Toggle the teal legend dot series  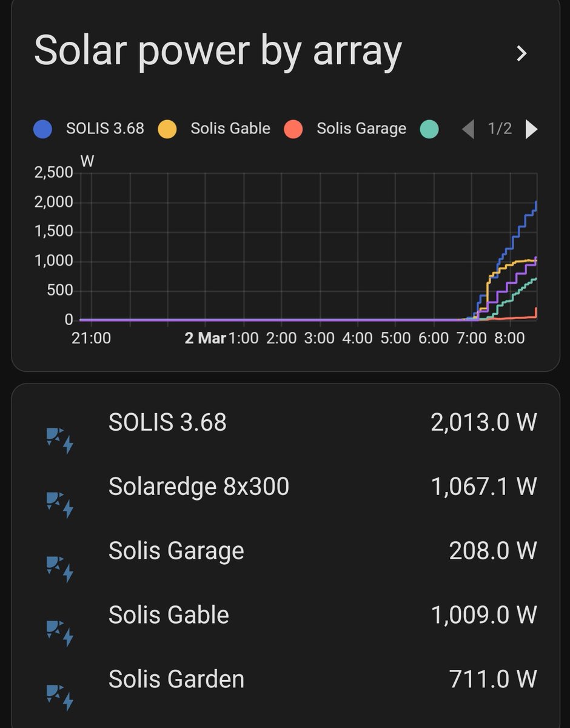(x=429, y=129)
